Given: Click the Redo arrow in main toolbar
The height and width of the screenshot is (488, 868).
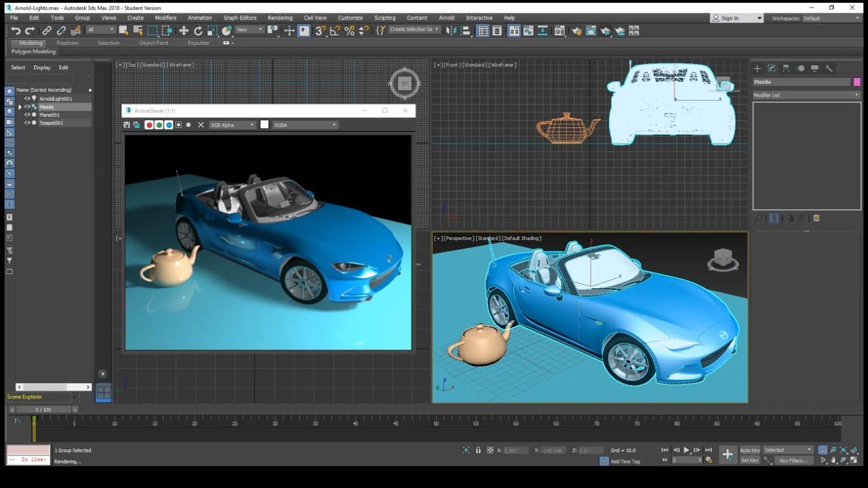Looking at the screenshot, I should [30, 30].
